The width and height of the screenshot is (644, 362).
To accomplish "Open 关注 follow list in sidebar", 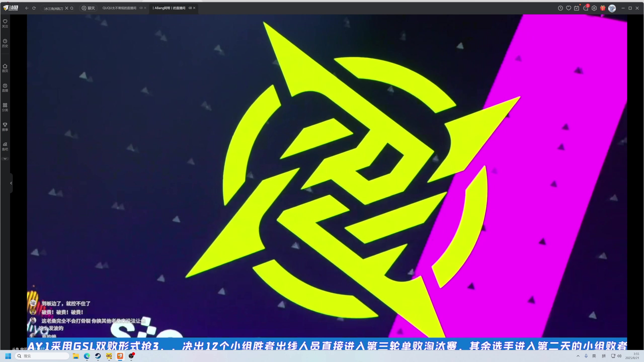I will click(x=5, y=23).
